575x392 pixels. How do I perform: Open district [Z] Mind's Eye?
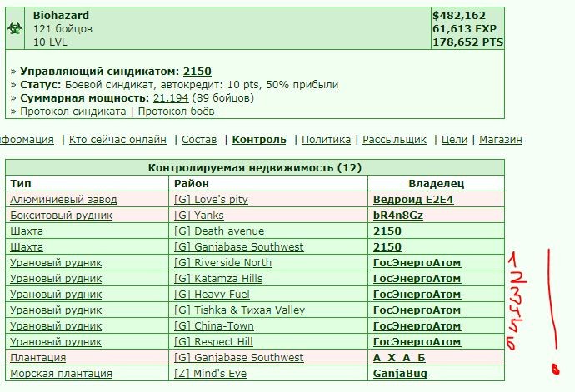pyautogui.click(x=210, y=374)
